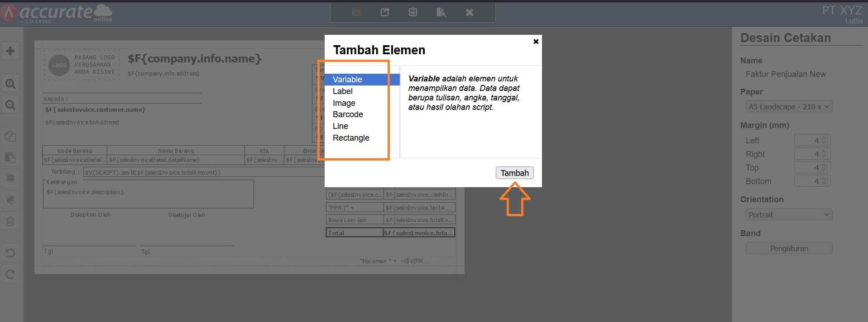Open the Paper size dropdown
This screenshot has width=868, height=322.
coord(789,107)
